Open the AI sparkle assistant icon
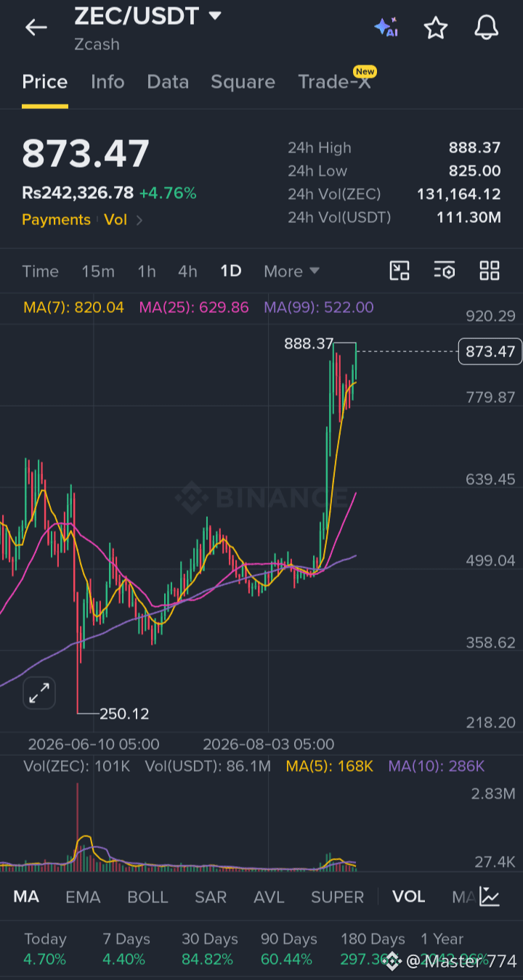 (x=386, y=28)
